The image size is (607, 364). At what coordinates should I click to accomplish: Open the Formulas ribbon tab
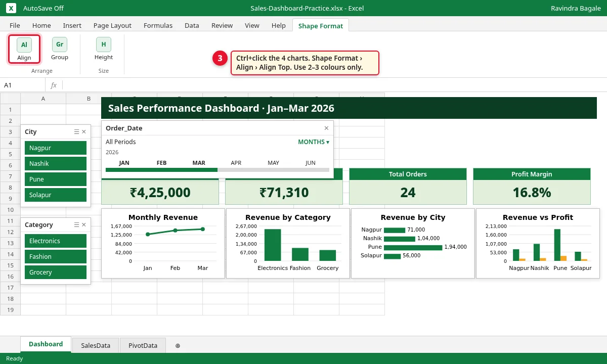pyautogui.click(x=158, y=25)
